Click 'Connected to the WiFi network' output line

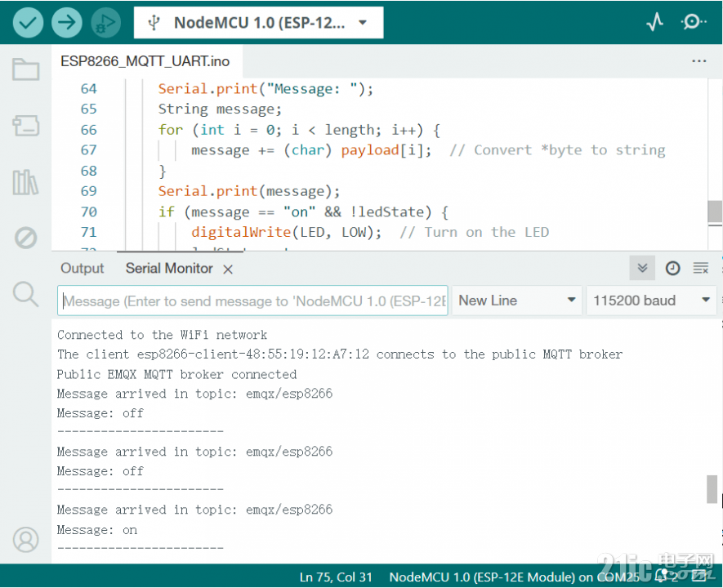coord(163,335)
